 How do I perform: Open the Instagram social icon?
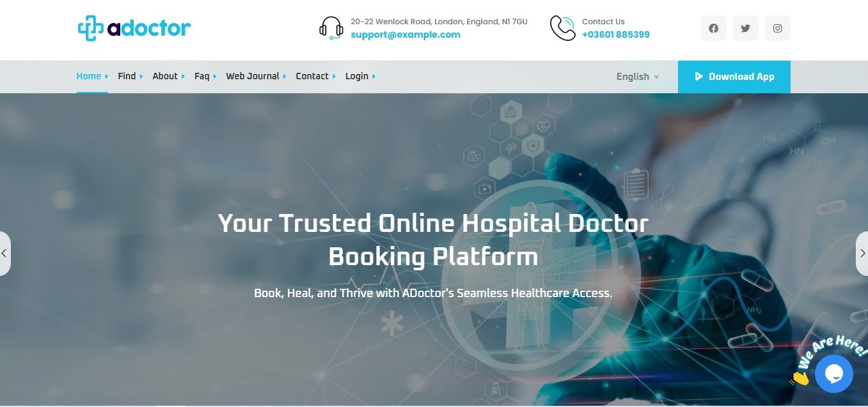pos(777,29)
